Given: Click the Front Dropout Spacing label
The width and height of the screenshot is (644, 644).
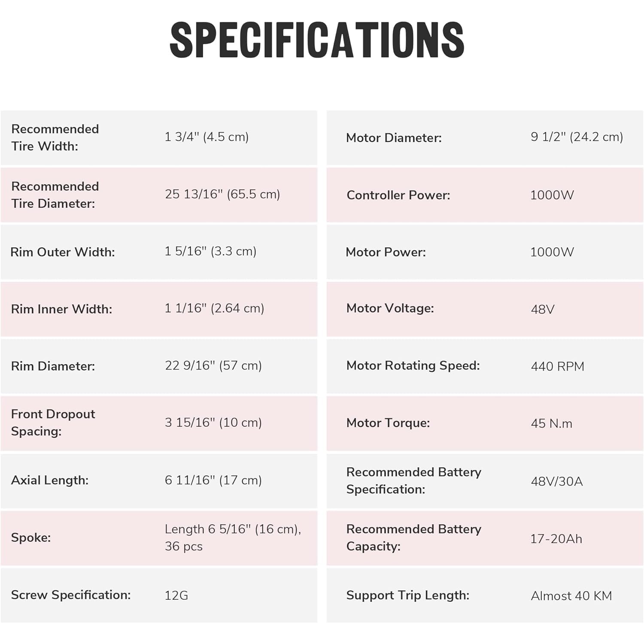Looking at the screenshot, I should [53, 422].
